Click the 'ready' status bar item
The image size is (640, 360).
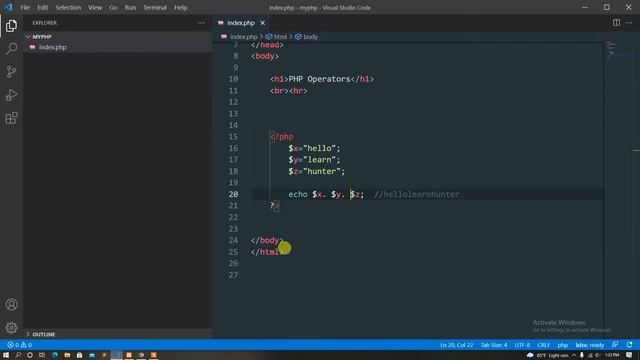click(x=589, y=345)
